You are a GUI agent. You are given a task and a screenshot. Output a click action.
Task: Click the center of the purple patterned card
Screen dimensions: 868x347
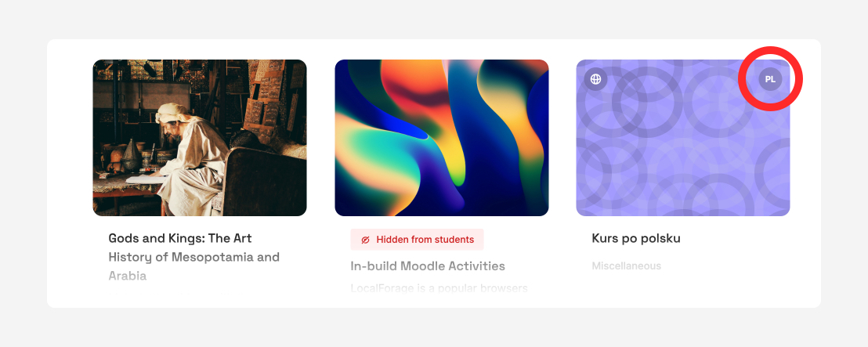tap(683, 138)
